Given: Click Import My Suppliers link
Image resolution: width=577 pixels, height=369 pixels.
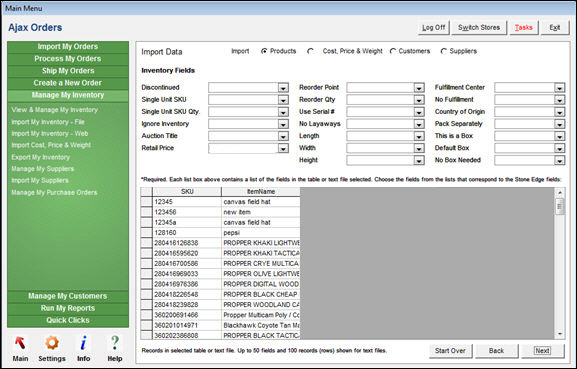Looking at the screenshot, I should (x=40, y=181).
